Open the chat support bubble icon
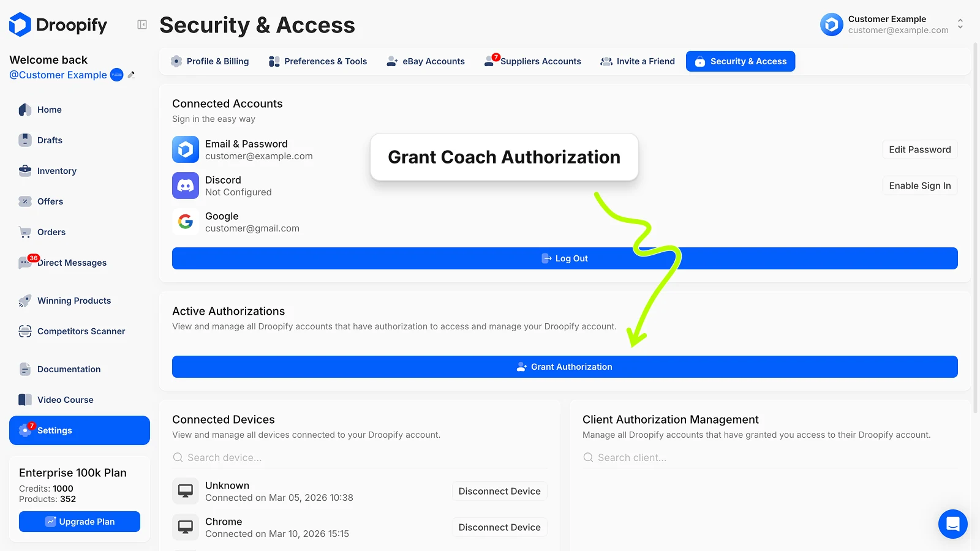 coord(952,524)
